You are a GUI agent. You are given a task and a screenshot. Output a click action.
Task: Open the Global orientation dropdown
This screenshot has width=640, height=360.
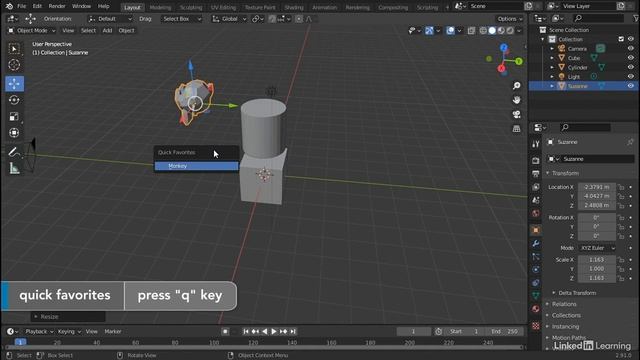pos(229,19)
